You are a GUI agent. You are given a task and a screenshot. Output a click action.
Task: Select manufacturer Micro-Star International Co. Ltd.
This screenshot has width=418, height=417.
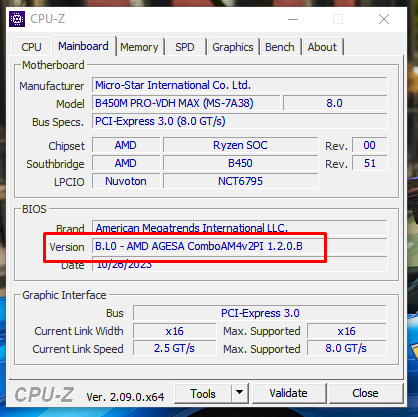pos(240,85)
